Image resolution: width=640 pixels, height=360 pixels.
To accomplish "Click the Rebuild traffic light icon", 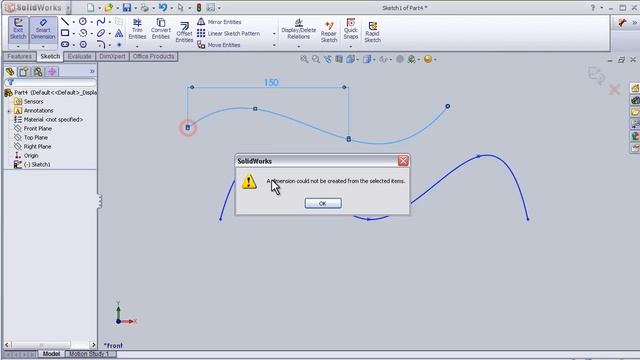I will [199, 7].
